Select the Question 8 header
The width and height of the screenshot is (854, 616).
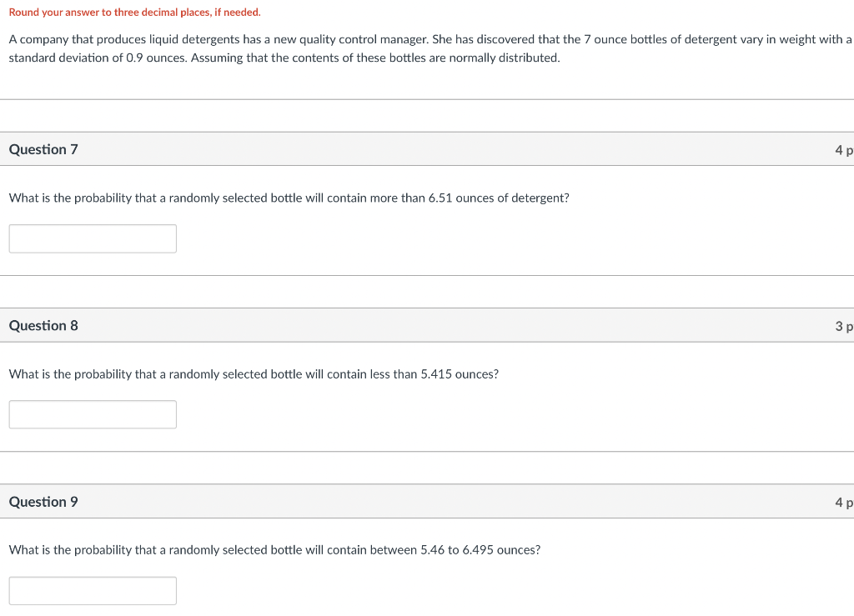pos(43,326)
